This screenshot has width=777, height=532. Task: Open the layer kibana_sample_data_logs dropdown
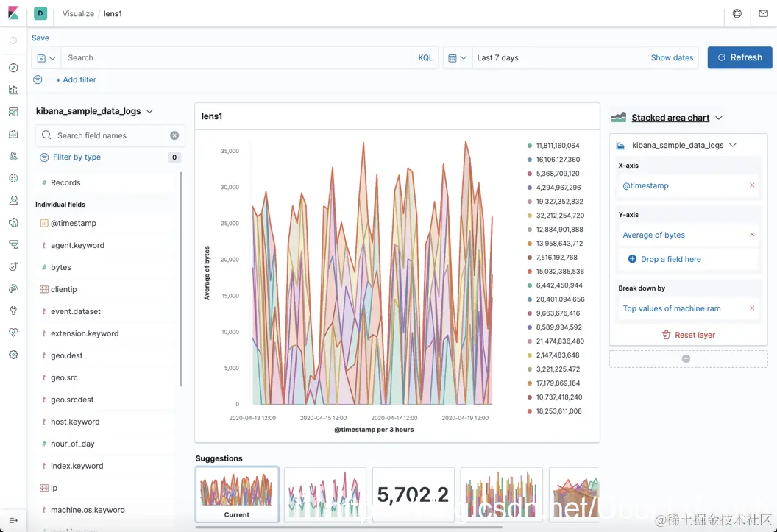click(684, 145)
